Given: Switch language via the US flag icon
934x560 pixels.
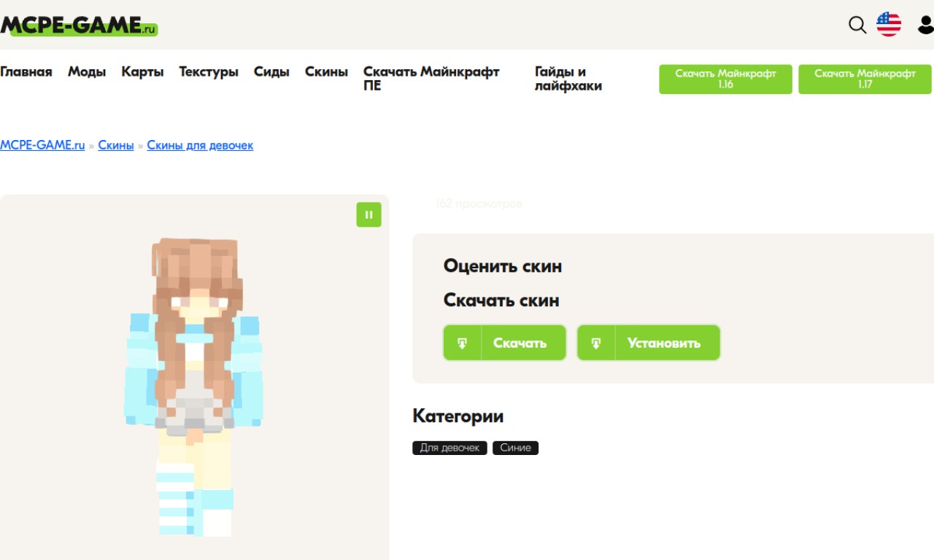Looking at the screenshot, I should click(x=889, y=24).
